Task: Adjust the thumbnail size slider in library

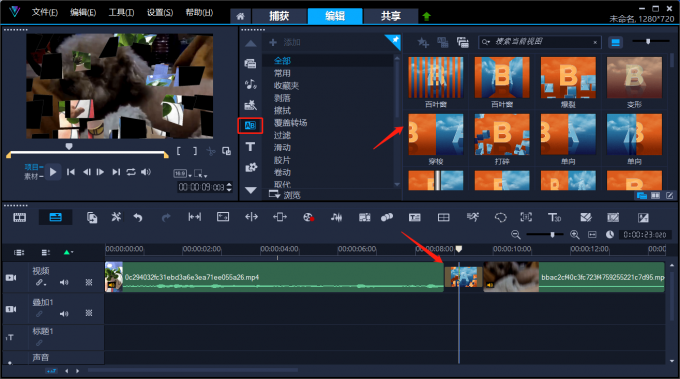Action: pyautogui.click(x=648, y=42)
